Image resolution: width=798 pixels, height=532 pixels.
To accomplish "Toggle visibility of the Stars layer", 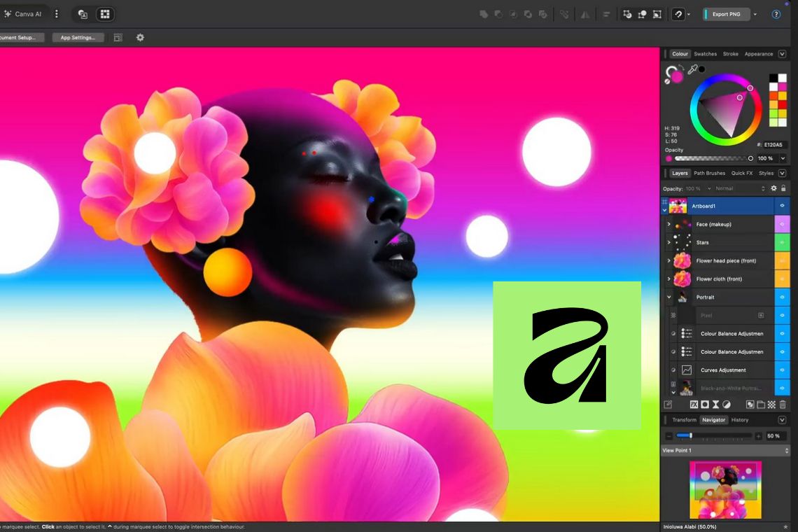I will coord(782,242).
